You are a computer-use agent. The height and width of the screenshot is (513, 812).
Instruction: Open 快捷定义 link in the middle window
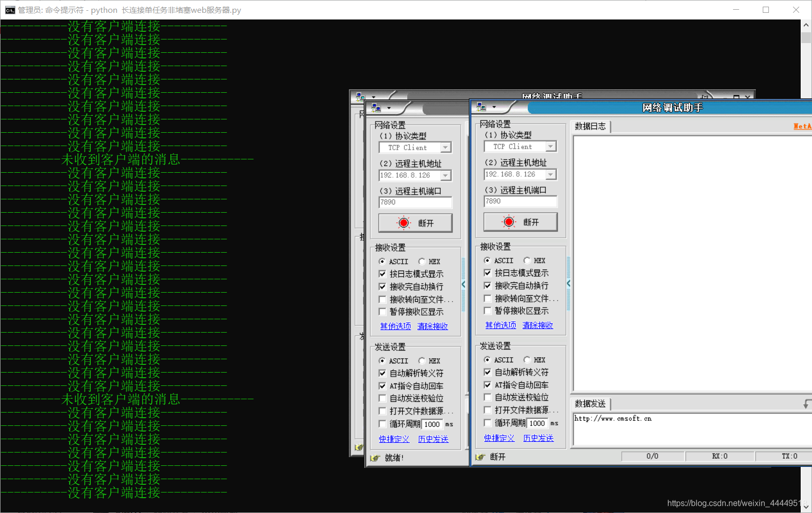point(394,439)
